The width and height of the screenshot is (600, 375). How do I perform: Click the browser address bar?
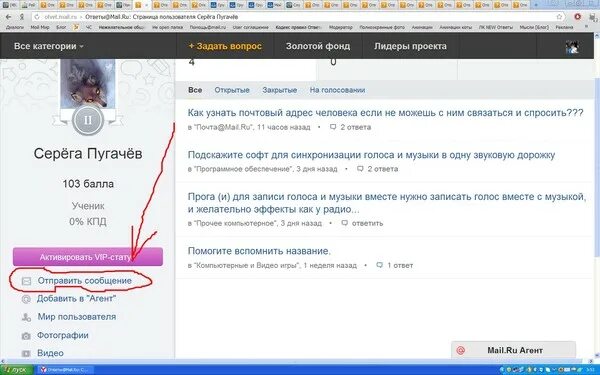point(297,17)
